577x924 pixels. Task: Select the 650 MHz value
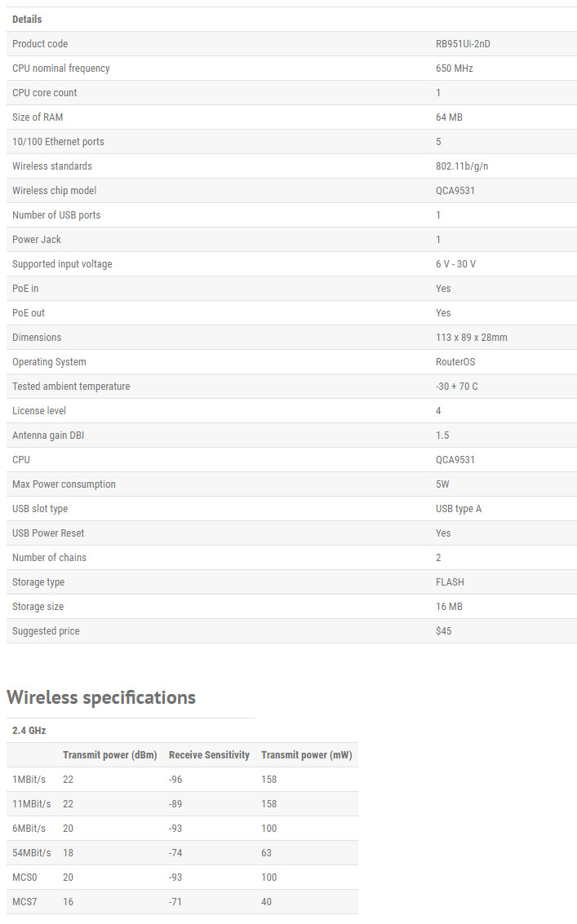point(455,69)
